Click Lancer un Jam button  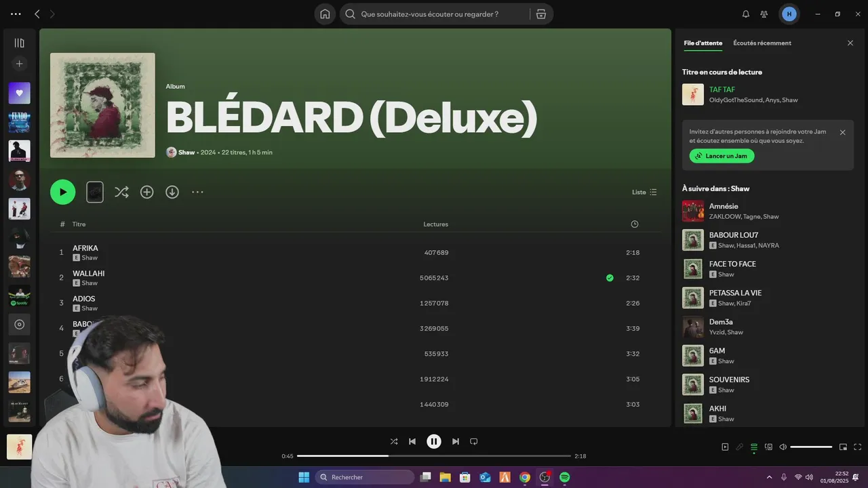point(722,156)
